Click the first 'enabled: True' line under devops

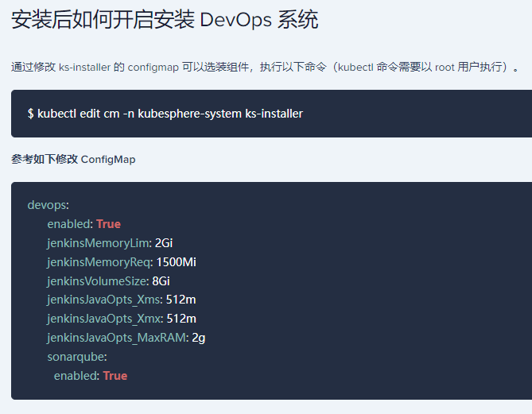(84, 224)
